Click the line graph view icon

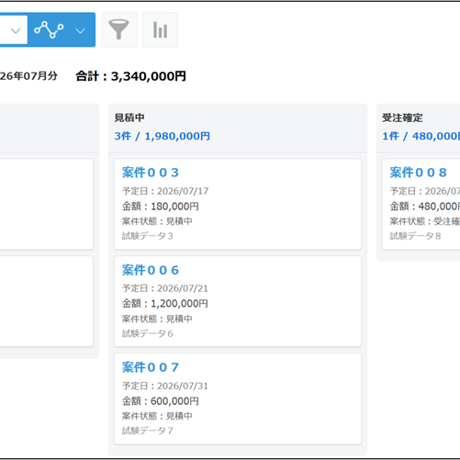[49, 30]
